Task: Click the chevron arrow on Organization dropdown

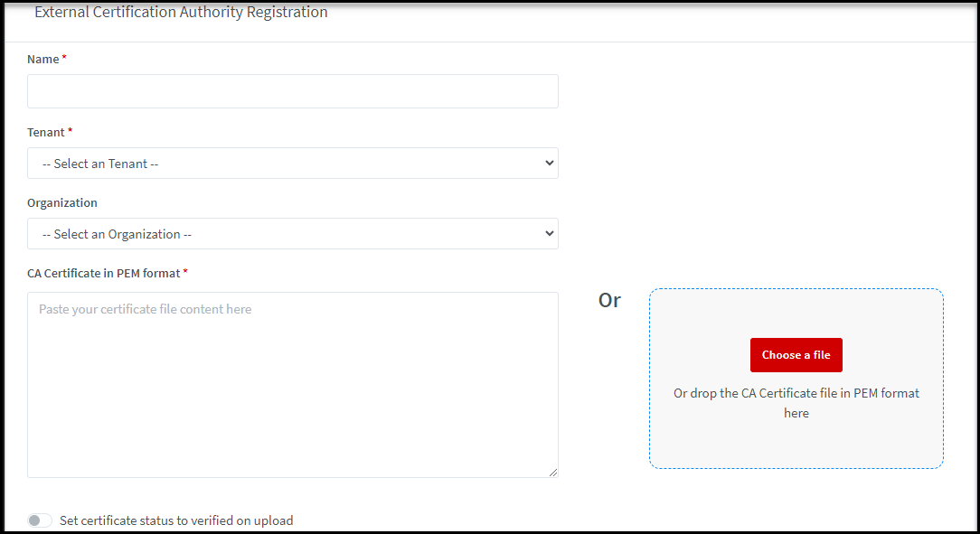Action: [x=549, y=234]
